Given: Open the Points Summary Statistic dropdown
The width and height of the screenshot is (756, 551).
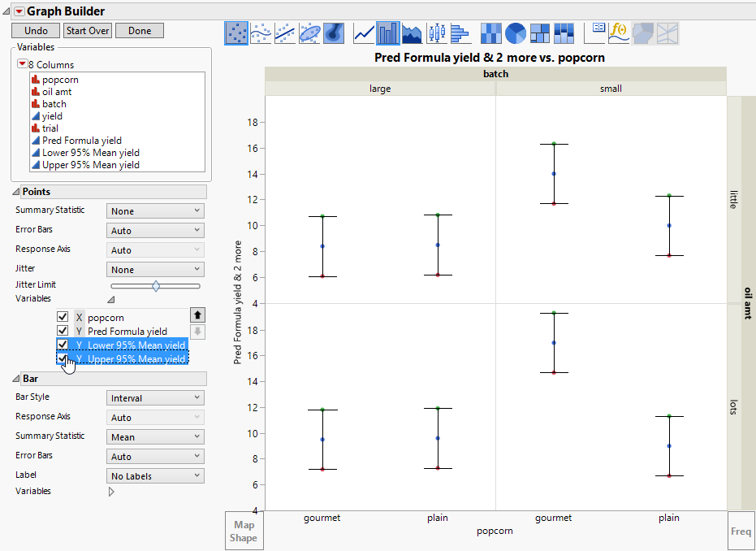Looking at the screenshot, I should [x=155, y=211].
